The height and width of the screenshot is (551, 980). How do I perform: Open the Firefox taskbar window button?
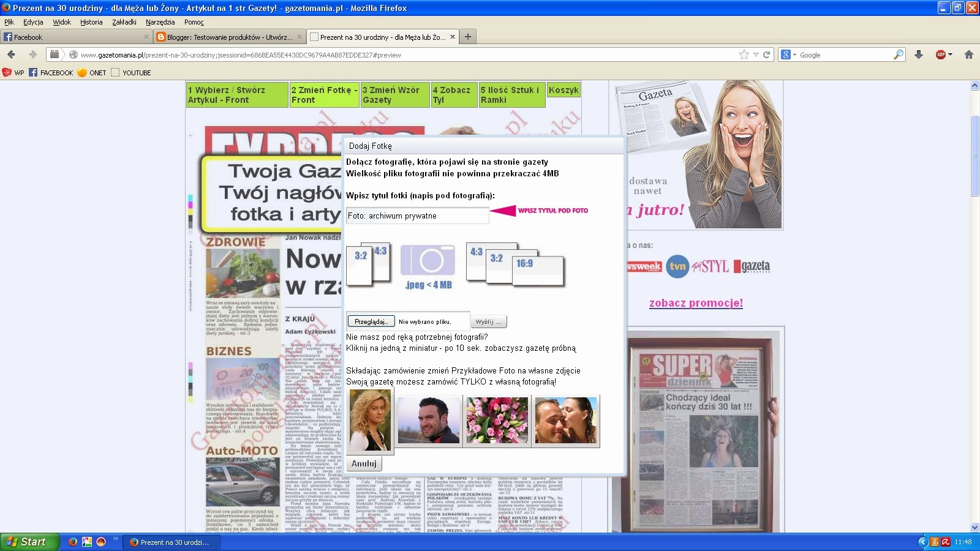(171, 542)
